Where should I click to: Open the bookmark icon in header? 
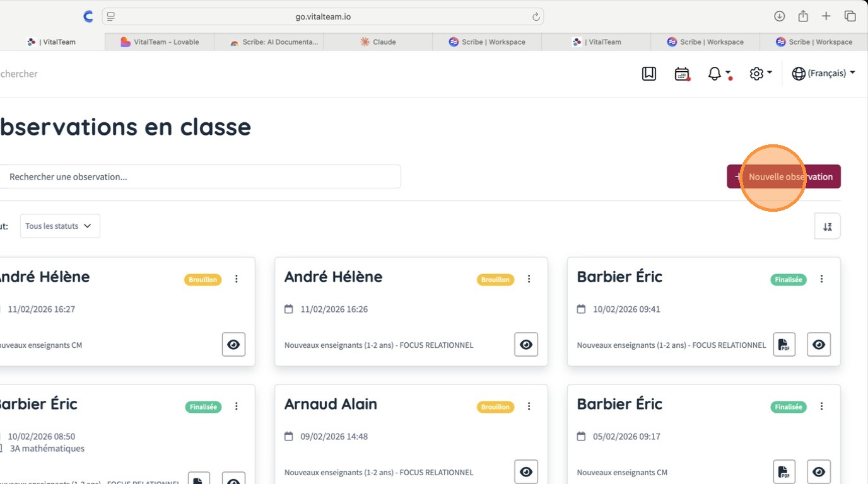click(x=649, y=74)
